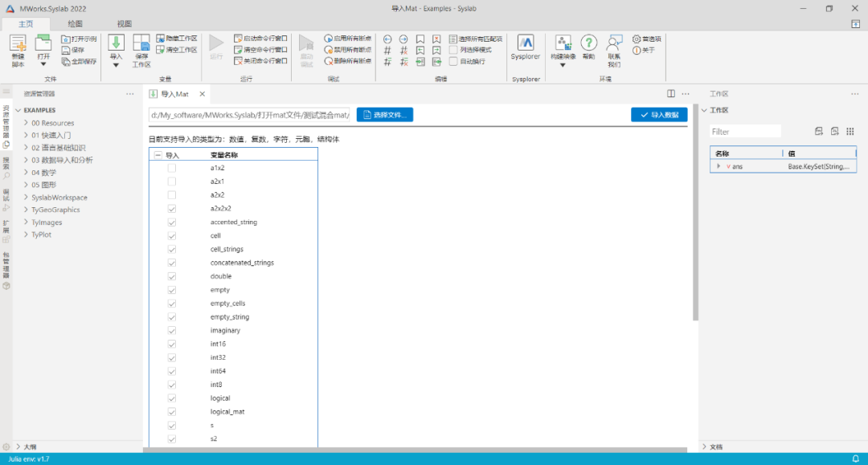Enable the 自动换行 option
868x465 pixels.
tap(453, 59)
